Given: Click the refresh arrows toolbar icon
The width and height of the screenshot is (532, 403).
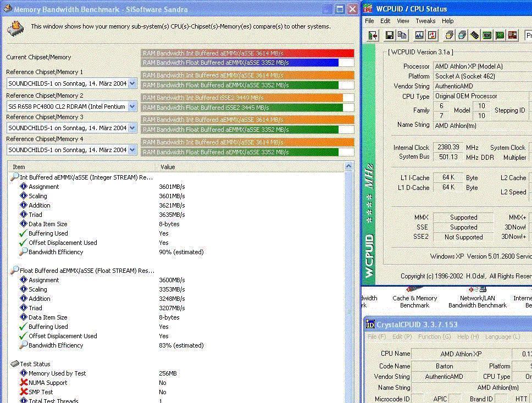Looking at the screenshot, I should click(432, 36).
